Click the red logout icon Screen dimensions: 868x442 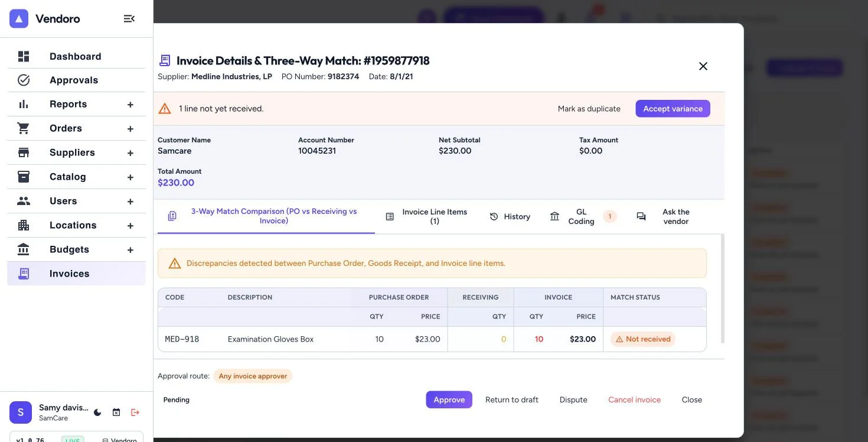coord(135,412)
